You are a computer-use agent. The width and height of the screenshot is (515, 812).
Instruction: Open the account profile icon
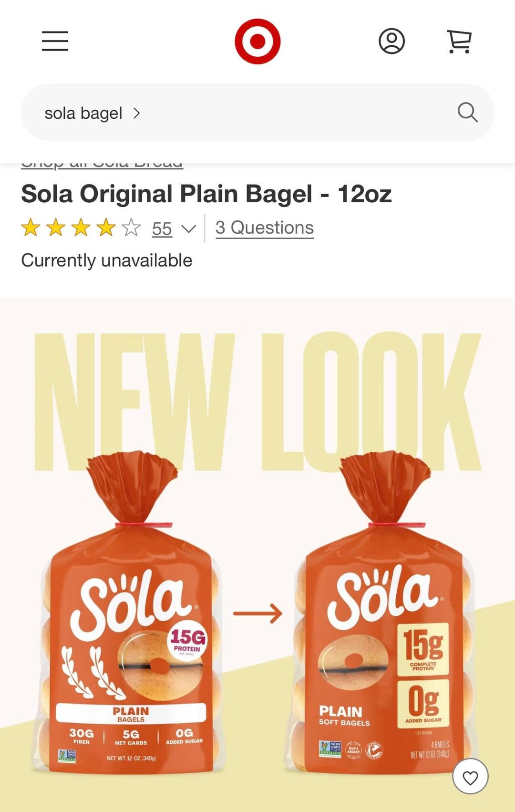[x=391, y=41]
